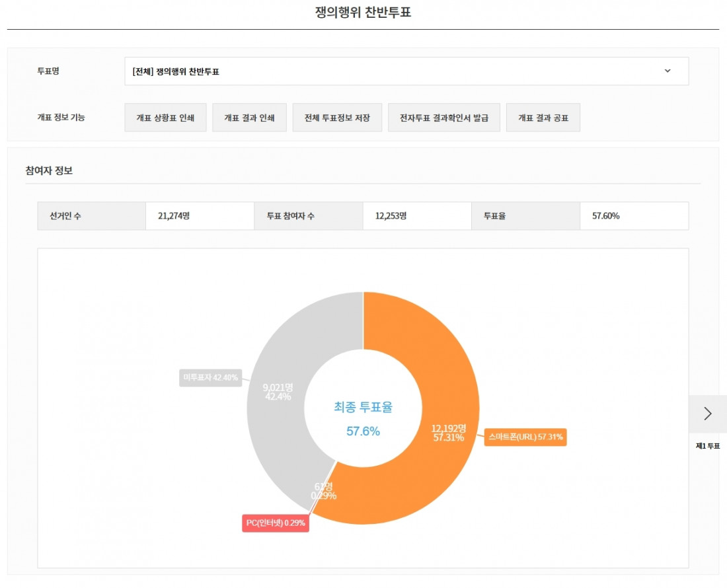The height and width of the screenshot is (588, 727).
Task: Click the 쟁의행위 찬반투표 page title
Action: click(x=363, y=13)
